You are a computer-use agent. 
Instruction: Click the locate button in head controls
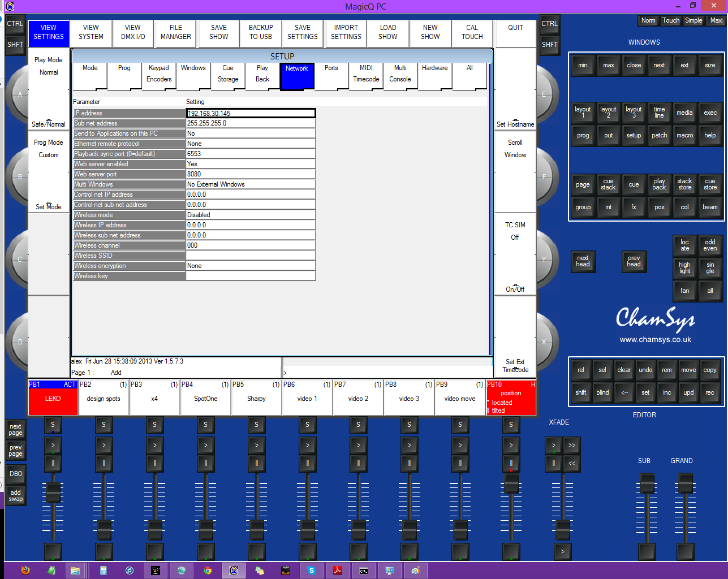pos(684,245)
